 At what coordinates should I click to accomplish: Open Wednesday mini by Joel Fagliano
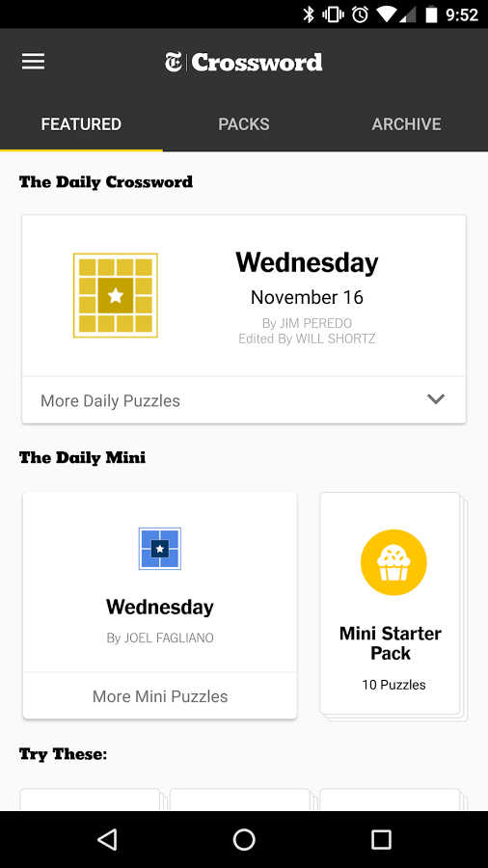[x=160, y=582]
